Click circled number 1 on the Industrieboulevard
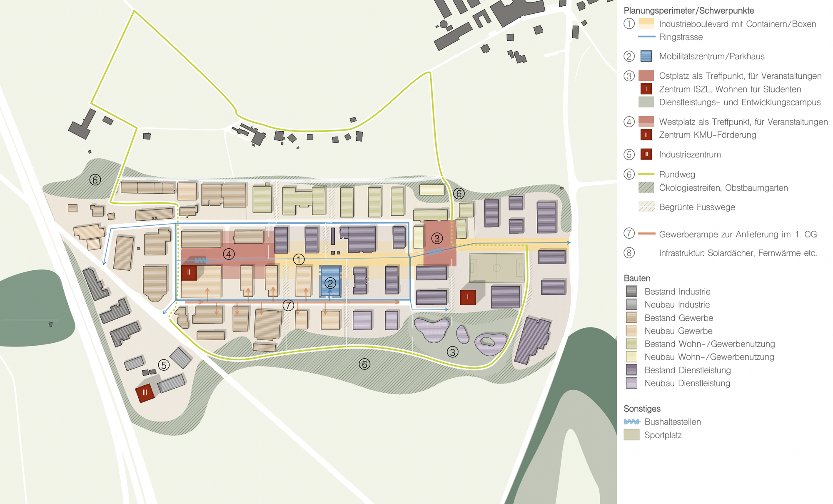The height and width of the screenshot is (504, 833). click(299, 259)
